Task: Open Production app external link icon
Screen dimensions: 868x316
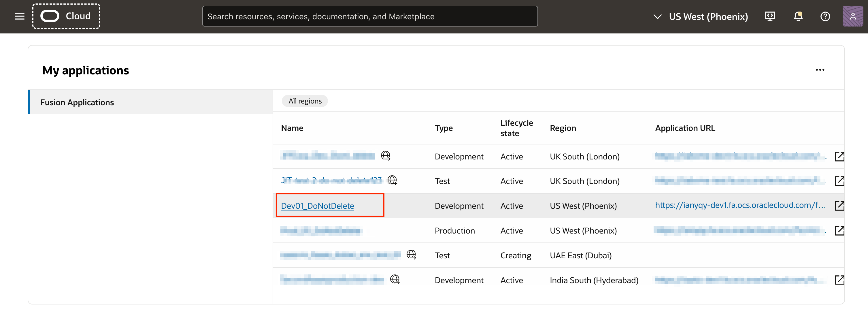Action: 839,230
